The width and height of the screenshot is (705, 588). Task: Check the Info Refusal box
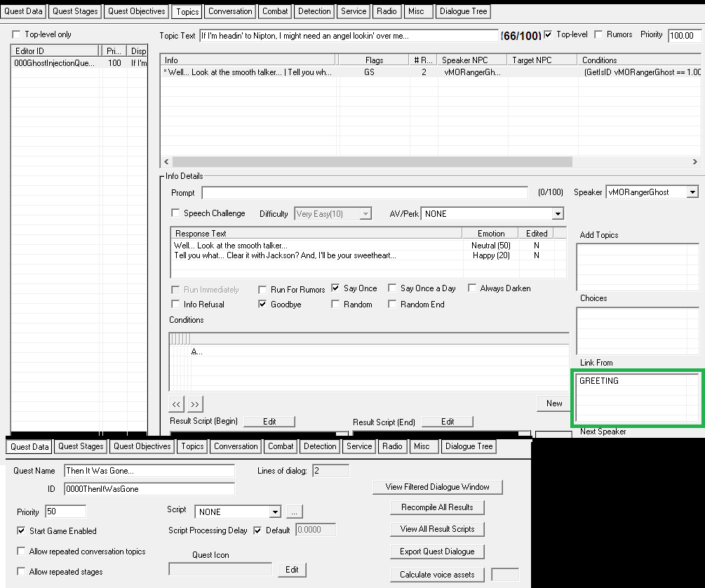[176, 304]
